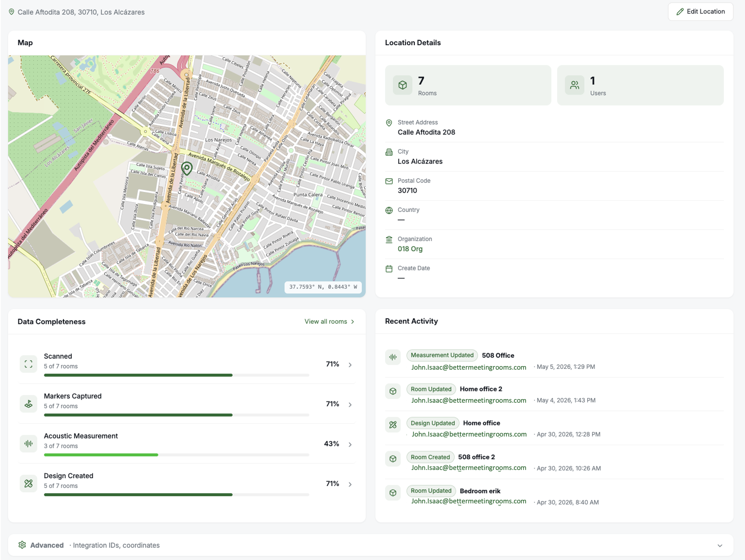Click the Acoustic Measurement progress bar
The height and width of the screenshot is (560, 745).
coord(177,455)
